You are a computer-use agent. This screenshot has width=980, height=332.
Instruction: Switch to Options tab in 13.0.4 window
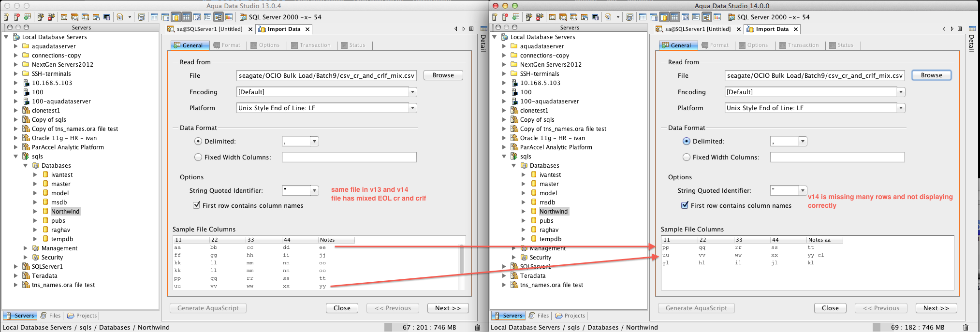tap(265, 45)
